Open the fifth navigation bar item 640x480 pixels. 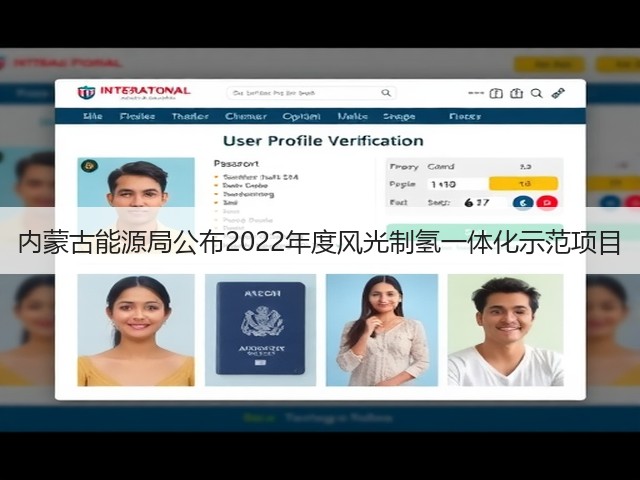[302, 117]
